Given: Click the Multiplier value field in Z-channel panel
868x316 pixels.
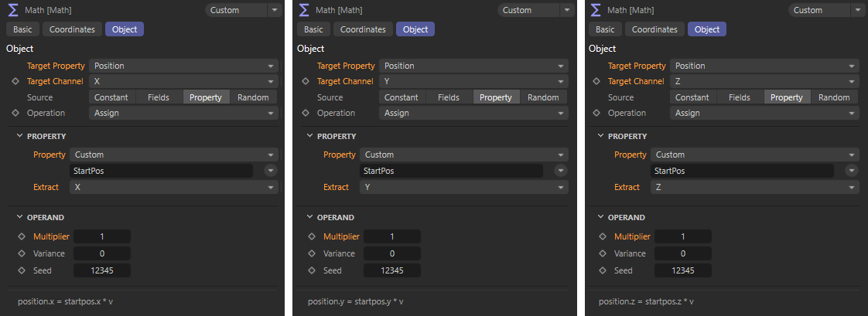Looking at the screenshot, I should pos(682,237).
